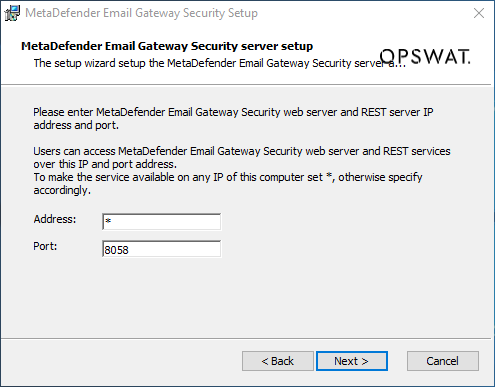Click the Address: label

coord(55,219)
